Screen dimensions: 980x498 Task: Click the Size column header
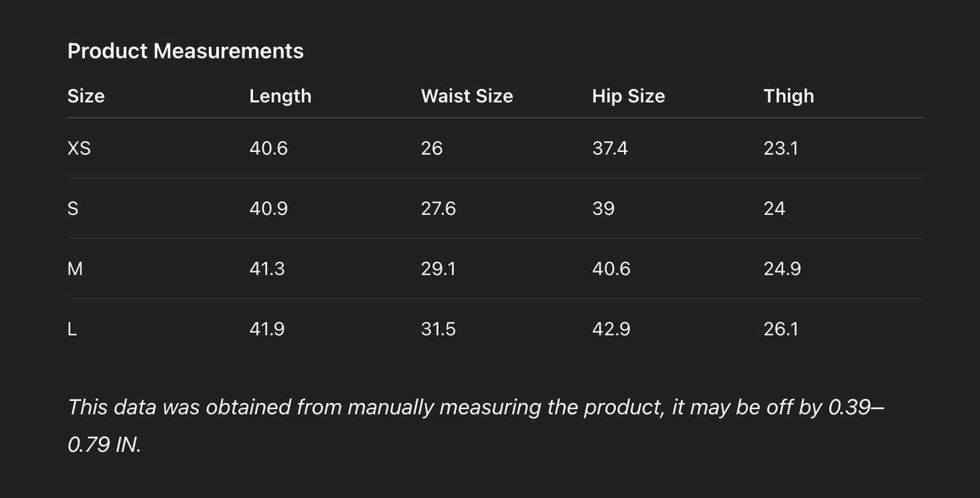pyautogui.click(x=86, y=96)
